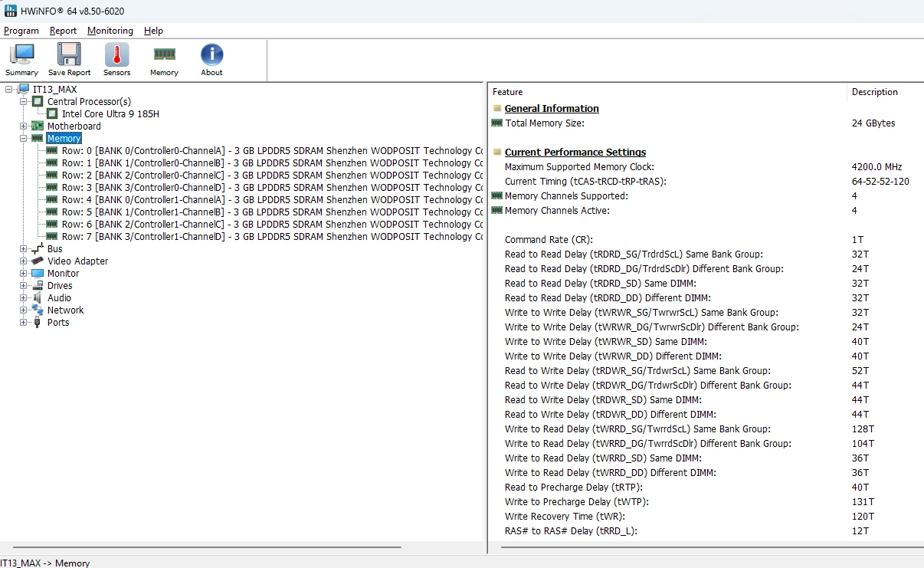924x568 pixels.
Task: Open the About info icon
Action: click(x=211, y=54)
